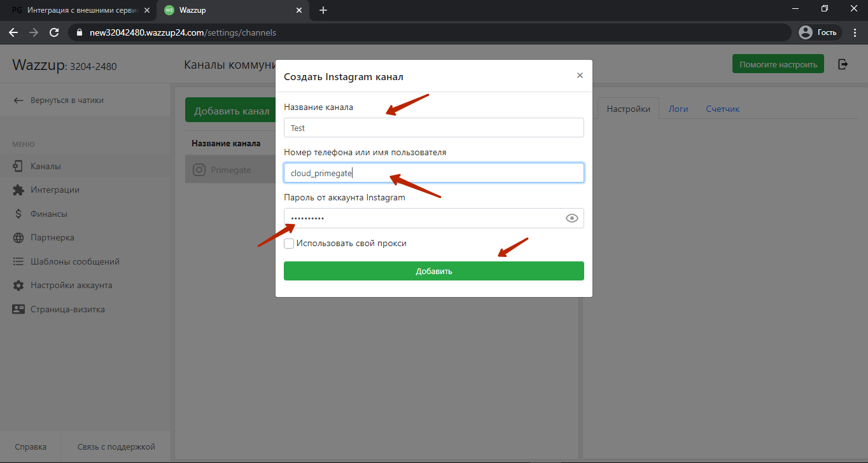Open the Chrome three-dot menu
This screenshot has width=868, height=463.
click(855, 32)
